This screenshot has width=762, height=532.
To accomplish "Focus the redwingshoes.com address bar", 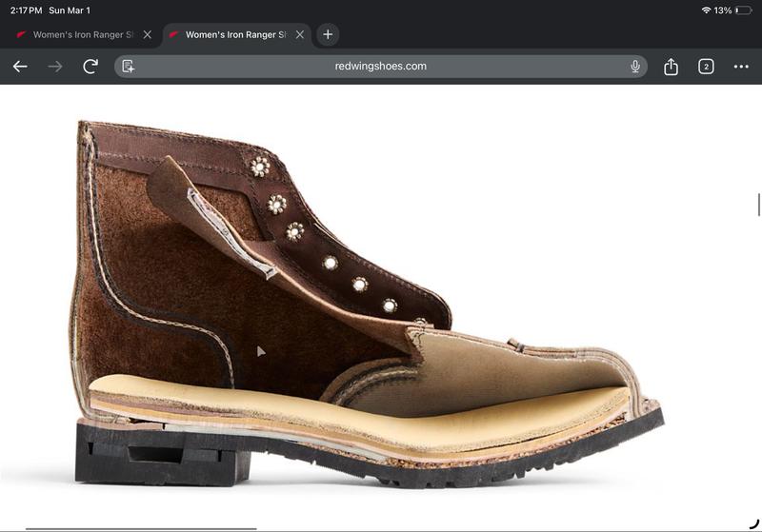I will (x=380, y=67).
